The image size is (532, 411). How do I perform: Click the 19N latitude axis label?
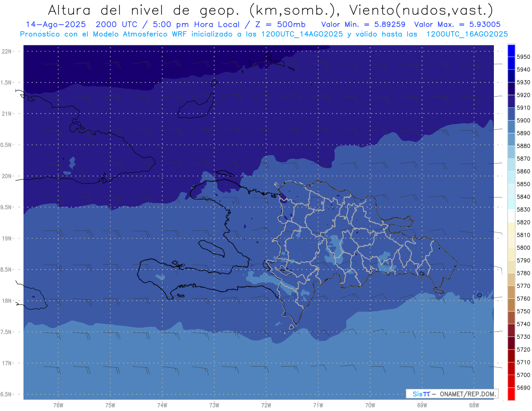7,238
